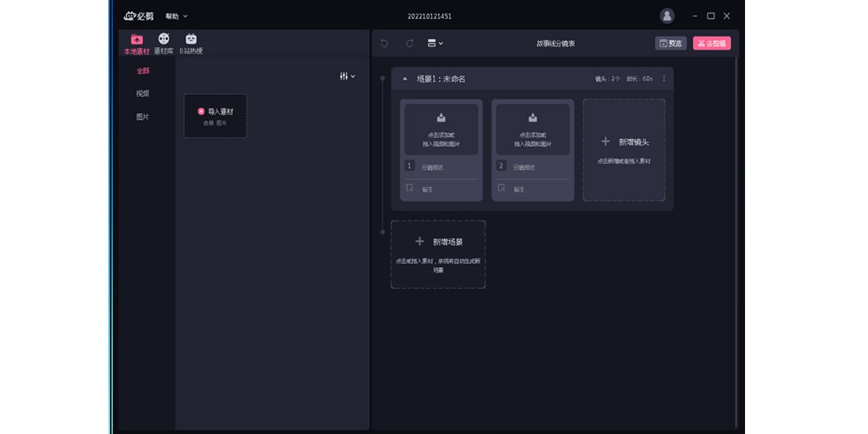This screenshot has width=868, height=434.
Task: Click the 新增场景 add scene card
Action: coord(438,254)
